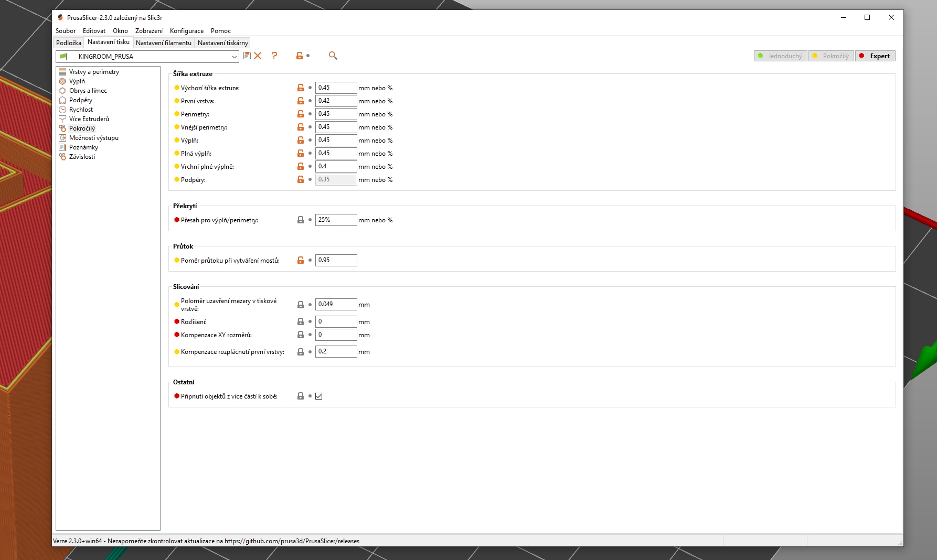This screenshot has width=937, height=560.
Task: Select the Expert mode button
Action: tap(875, 56)
